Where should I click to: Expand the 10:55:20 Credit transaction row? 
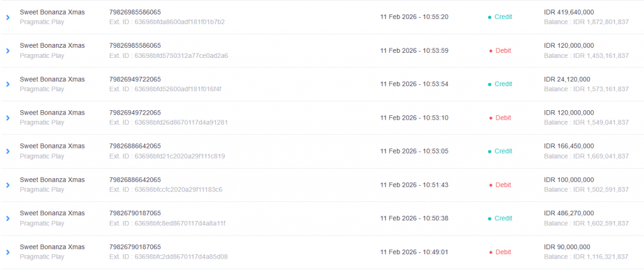(x=8, y=17)
